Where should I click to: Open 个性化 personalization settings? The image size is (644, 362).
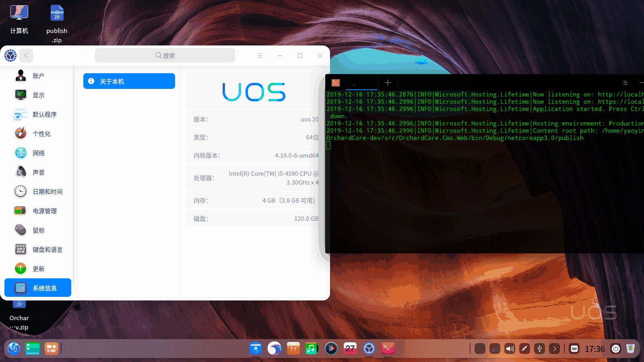[38, 134]
